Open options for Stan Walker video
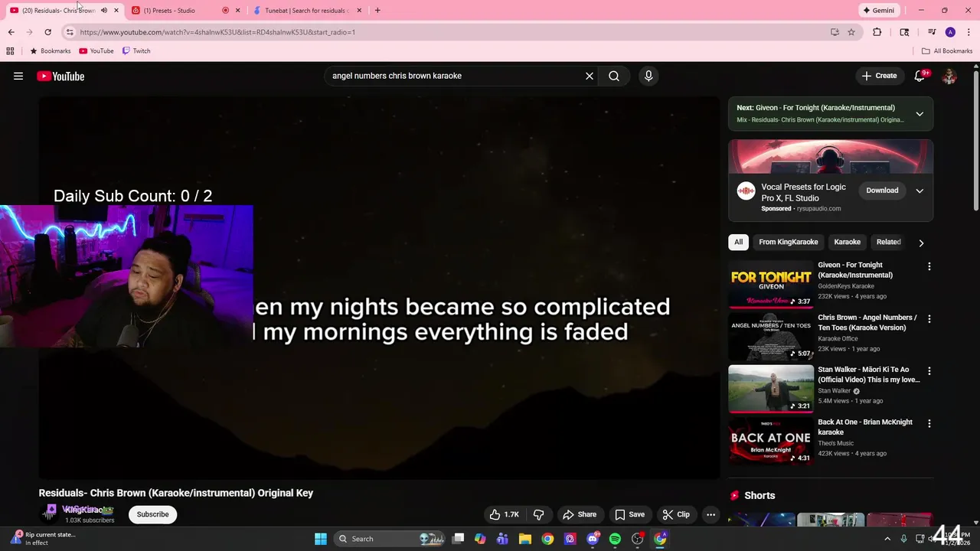 (929, 370)
